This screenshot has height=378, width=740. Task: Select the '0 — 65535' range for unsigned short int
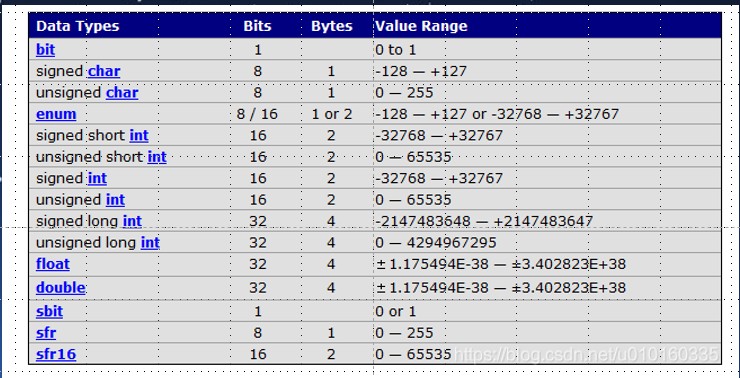413,157
